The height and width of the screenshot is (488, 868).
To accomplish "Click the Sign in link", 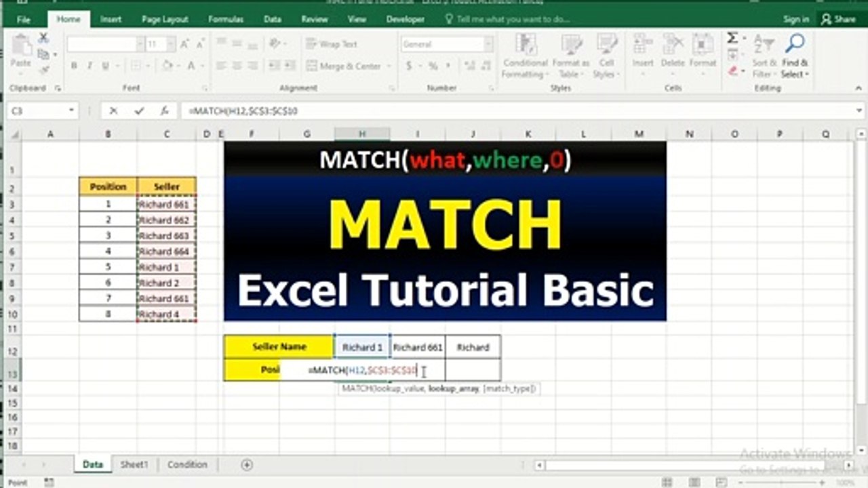I will click(x=796, y=19).
